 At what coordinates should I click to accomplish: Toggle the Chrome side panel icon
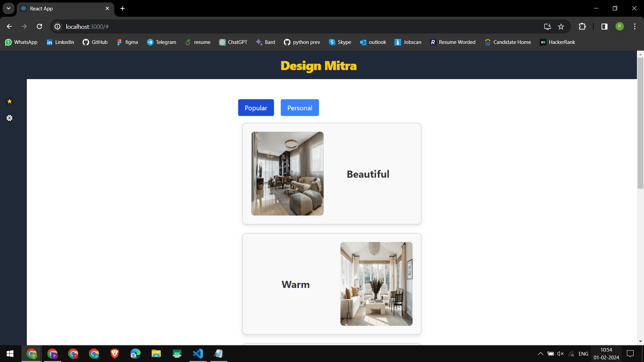point(604,26)
